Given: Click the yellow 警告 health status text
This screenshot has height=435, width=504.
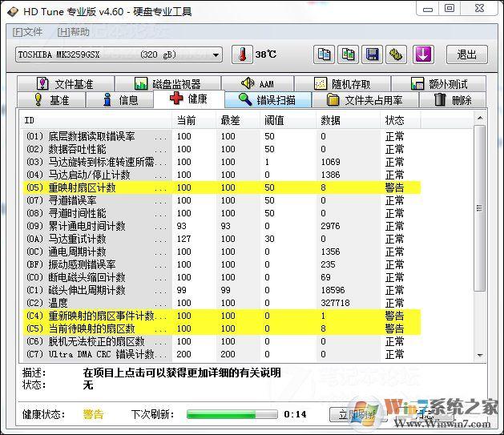Looking at the screenshot, I should 93,414.
